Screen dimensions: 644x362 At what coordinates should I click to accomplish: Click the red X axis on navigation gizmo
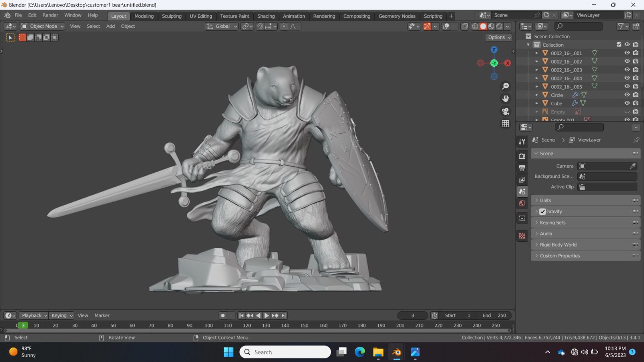point(508,63)
